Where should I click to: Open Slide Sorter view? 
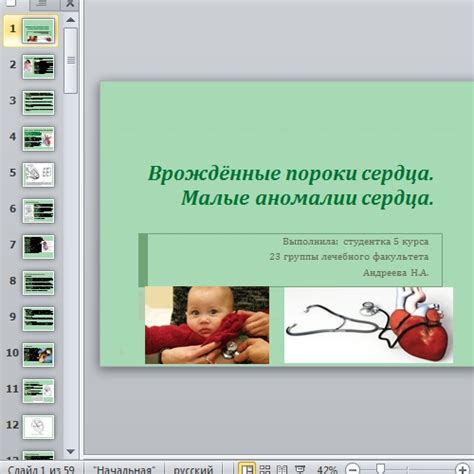point(265,469)
